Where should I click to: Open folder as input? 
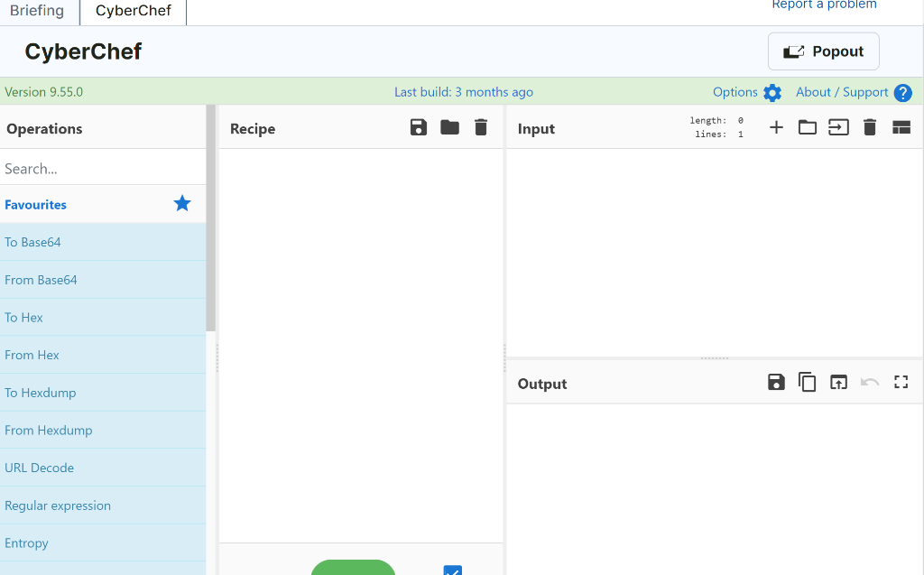808,127
